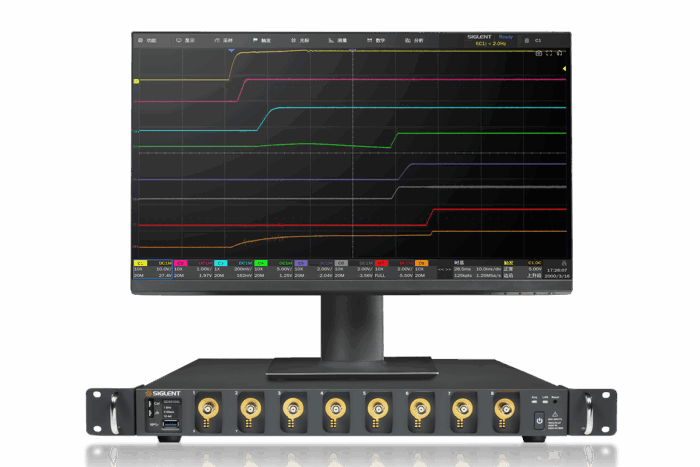The image size is (700, 467).
Task: Open the 功能 menu
Action: click(149, 40)
